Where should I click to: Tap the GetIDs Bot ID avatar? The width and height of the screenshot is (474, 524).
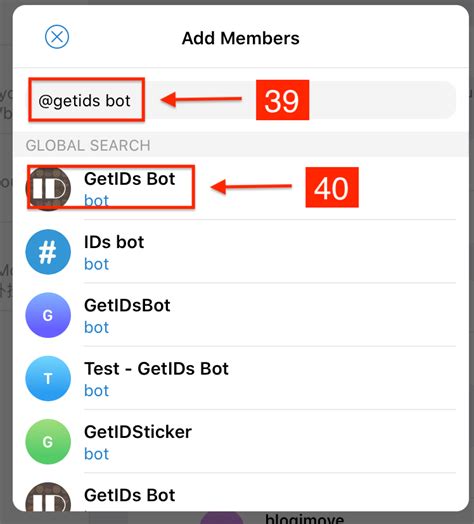(x=48, y=188)
